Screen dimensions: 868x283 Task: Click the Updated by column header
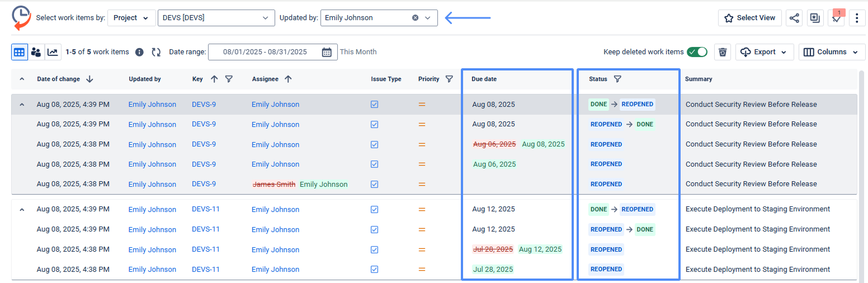[x=145, y=79]
